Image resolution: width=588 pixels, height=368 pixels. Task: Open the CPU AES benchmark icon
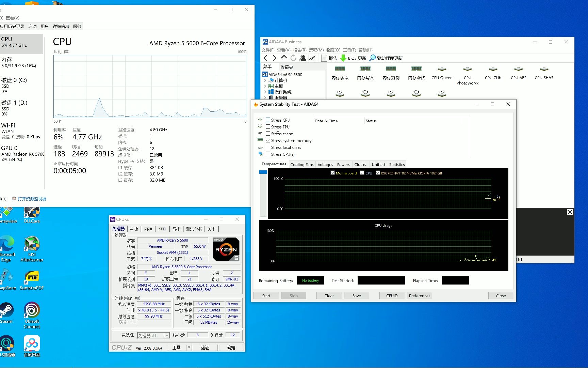click(519, 73)
